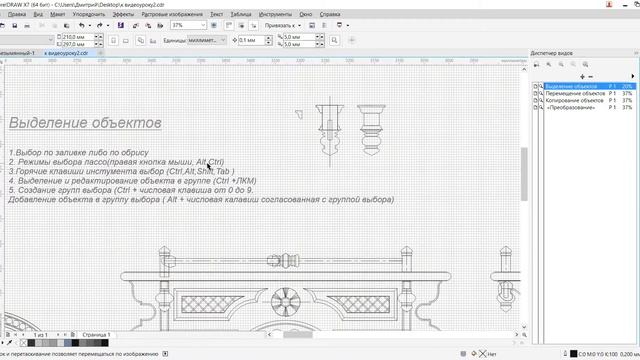The width and height of the screenshot is (640, 360).
Task: Select portrait page orientation
Action: (x=113, y=40)
